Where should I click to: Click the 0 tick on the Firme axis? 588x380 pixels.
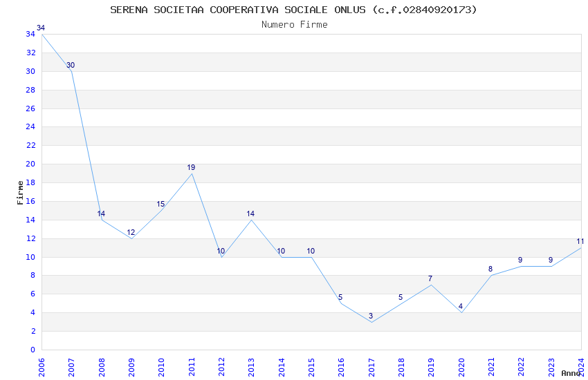pos(33,350)
